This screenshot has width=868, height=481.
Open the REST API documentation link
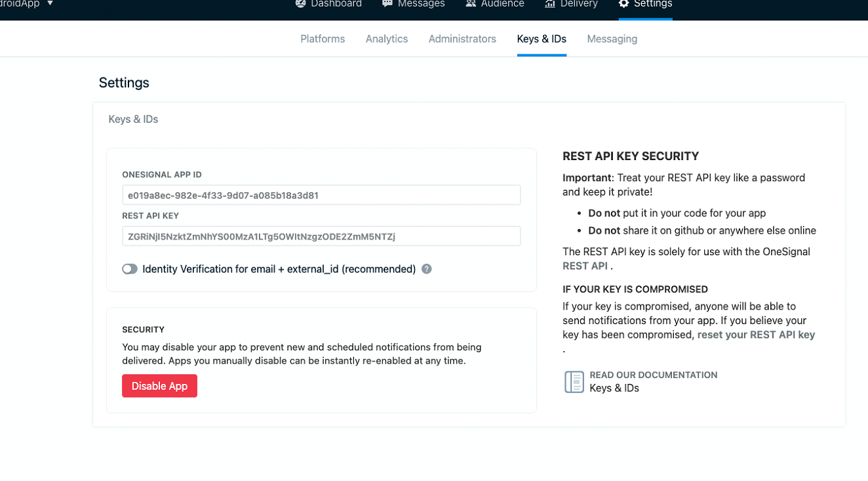tap(585, 266)
